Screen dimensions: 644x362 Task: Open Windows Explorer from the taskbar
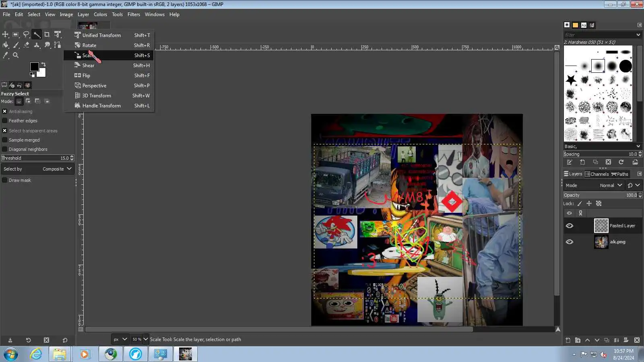click(x=60, y=354)
